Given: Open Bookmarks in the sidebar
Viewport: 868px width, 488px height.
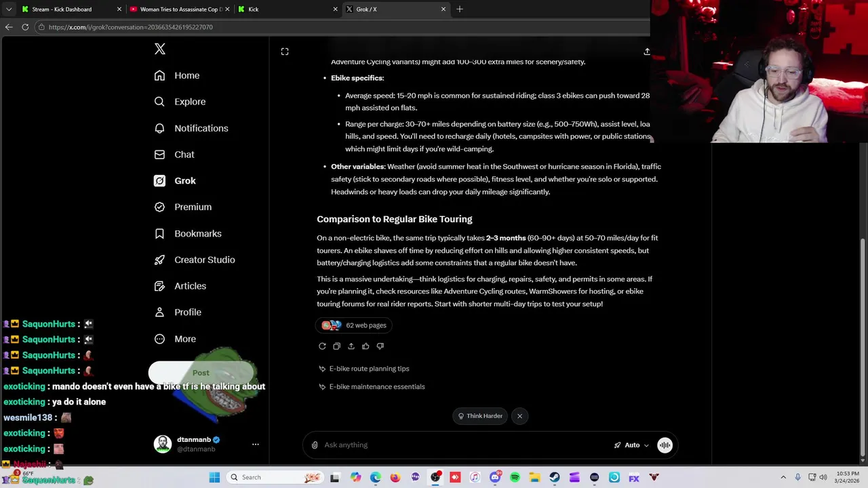Looking at the screenshot, I should tap(188, 233).
